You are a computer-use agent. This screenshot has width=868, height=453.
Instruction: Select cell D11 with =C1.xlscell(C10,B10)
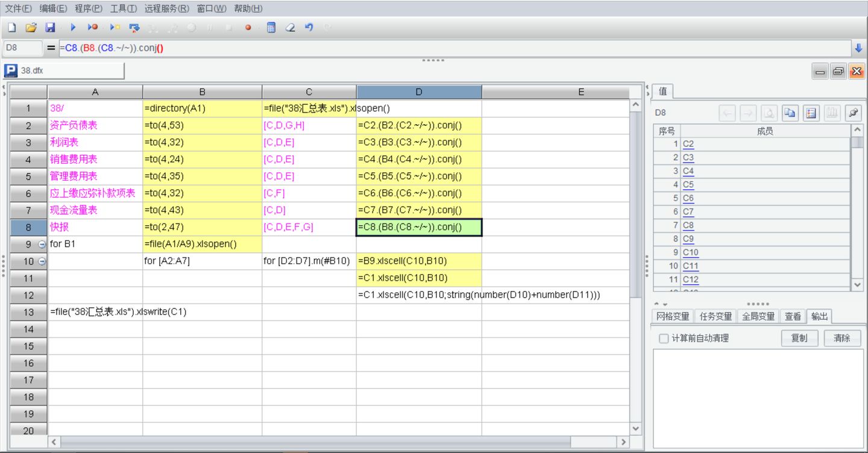coord(419,278)
